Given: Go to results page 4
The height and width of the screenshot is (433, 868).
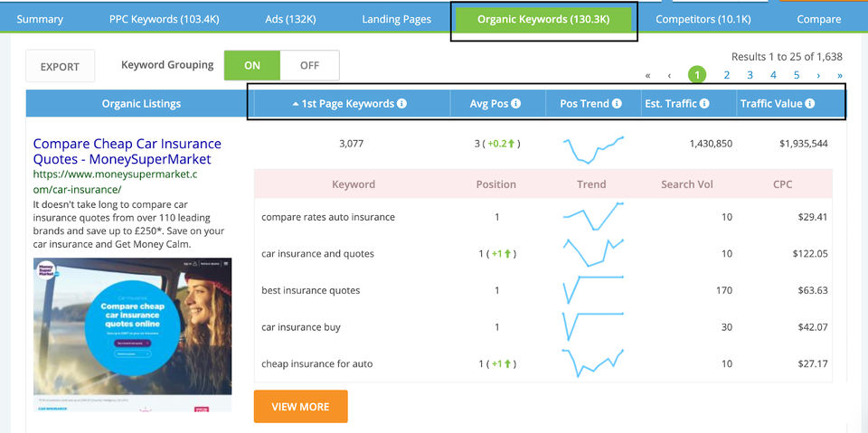Looking at the screenshot, I should click(x=773, y=75).
